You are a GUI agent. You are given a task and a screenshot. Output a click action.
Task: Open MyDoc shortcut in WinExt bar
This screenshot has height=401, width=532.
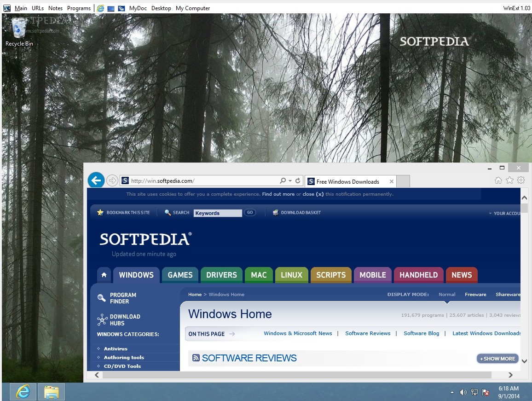tap(138, 8)
